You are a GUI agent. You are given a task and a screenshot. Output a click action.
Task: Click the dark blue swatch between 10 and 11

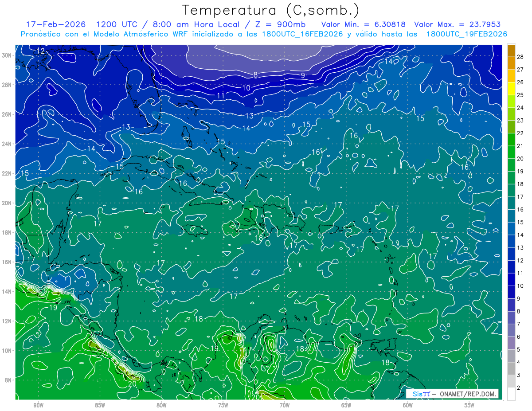(511, 280)
